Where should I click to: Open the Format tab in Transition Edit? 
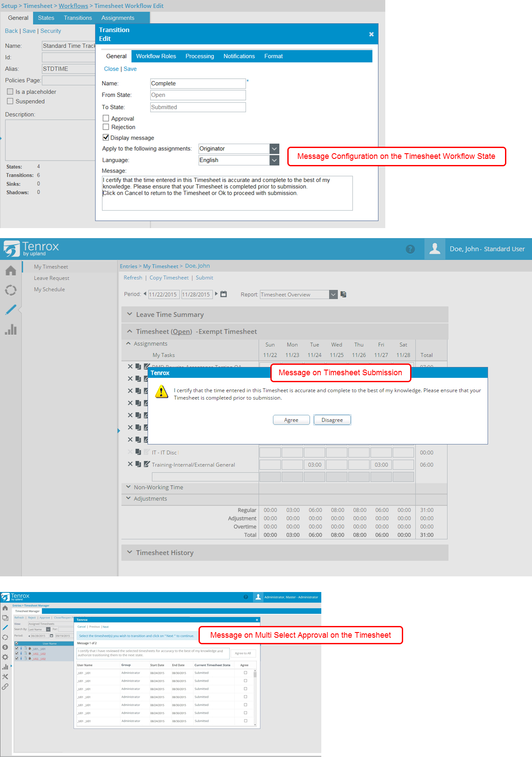tap(273, 56)
